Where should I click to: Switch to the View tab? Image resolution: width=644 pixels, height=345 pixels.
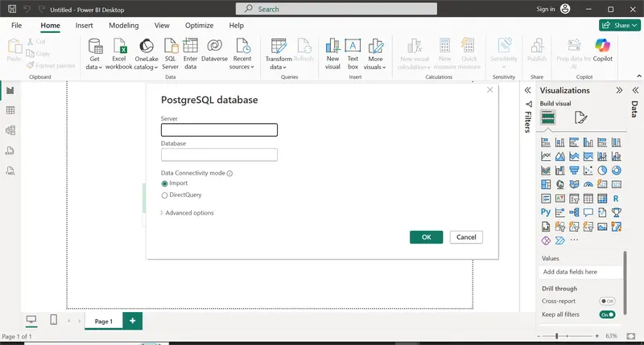click(x=162, y=26)
